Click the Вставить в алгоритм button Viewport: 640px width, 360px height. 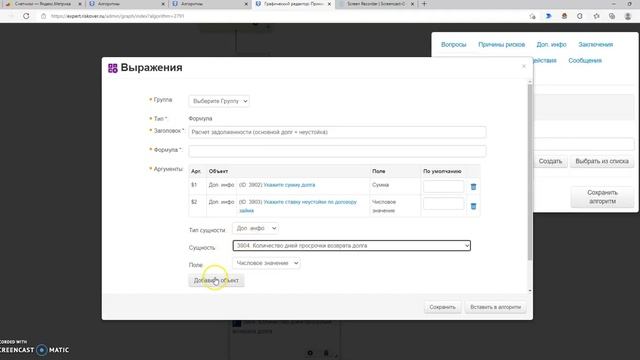coord(496,307)
